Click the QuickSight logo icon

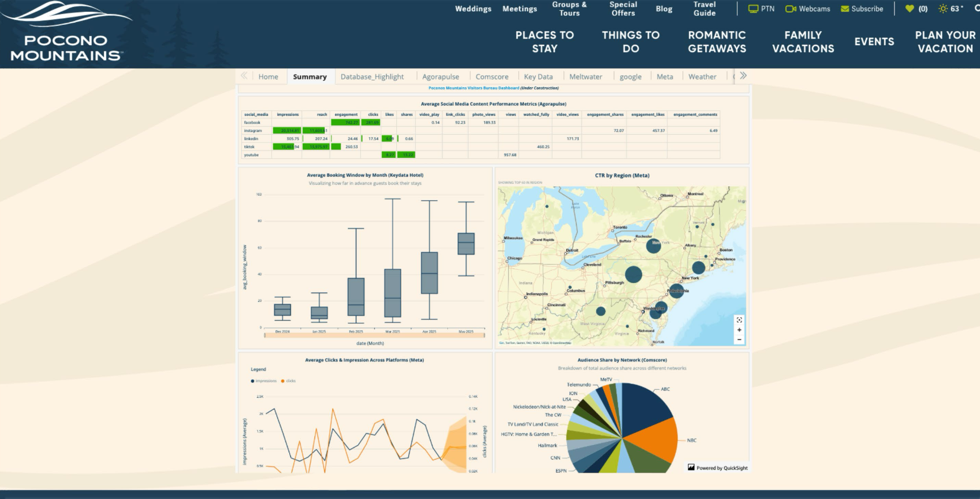click(691, 467)
